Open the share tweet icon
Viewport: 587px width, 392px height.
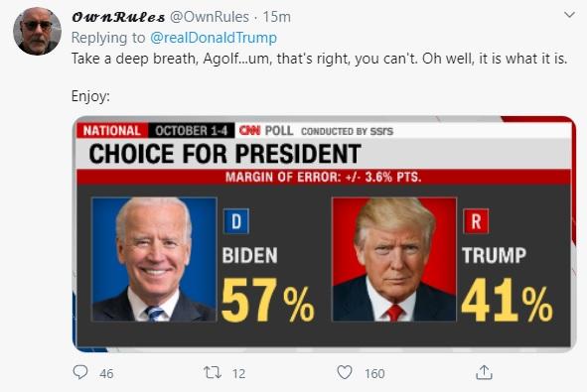(484, 372)
